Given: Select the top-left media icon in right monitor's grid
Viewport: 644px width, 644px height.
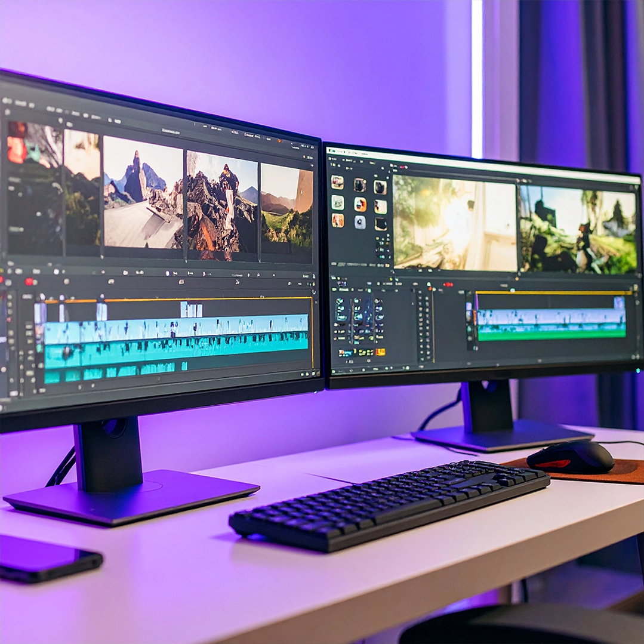Looking at the screenshot, I should click(337, 182).
